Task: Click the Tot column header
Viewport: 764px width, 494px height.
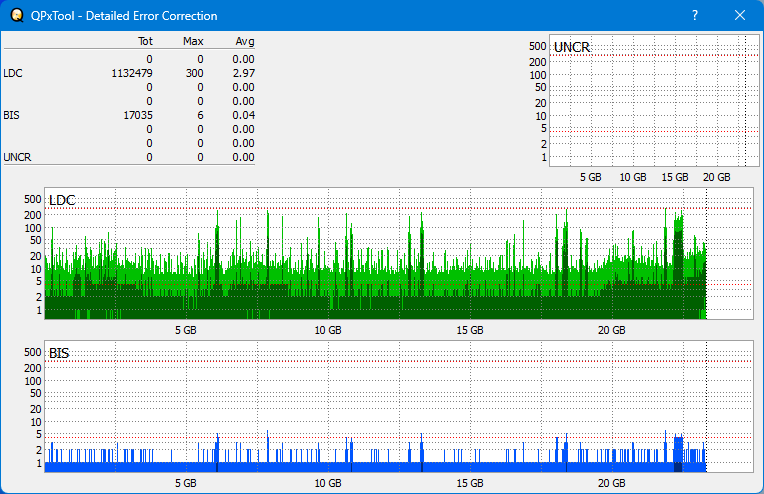Action: pyautogui.click(x=145, y=41)
